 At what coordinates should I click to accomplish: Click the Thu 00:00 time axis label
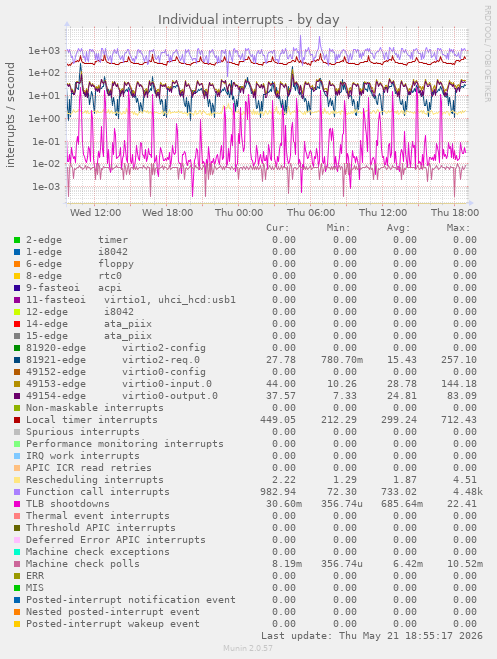point(239,213)
